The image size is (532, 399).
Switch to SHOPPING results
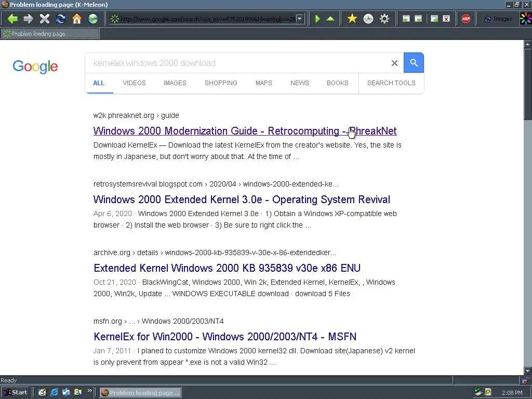(221, 83)
